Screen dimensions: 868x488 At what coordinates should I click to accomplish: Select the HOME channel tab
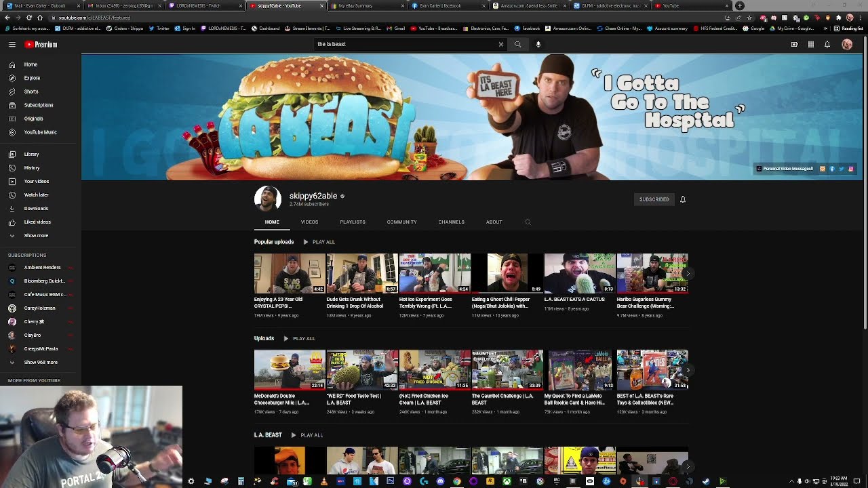click(x=272, y=222)
